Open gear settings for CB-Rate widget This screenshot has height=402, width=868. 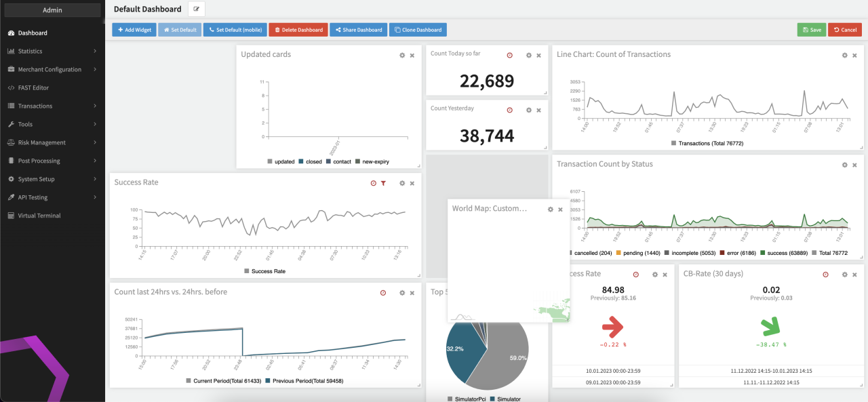[x=844, y=275]
